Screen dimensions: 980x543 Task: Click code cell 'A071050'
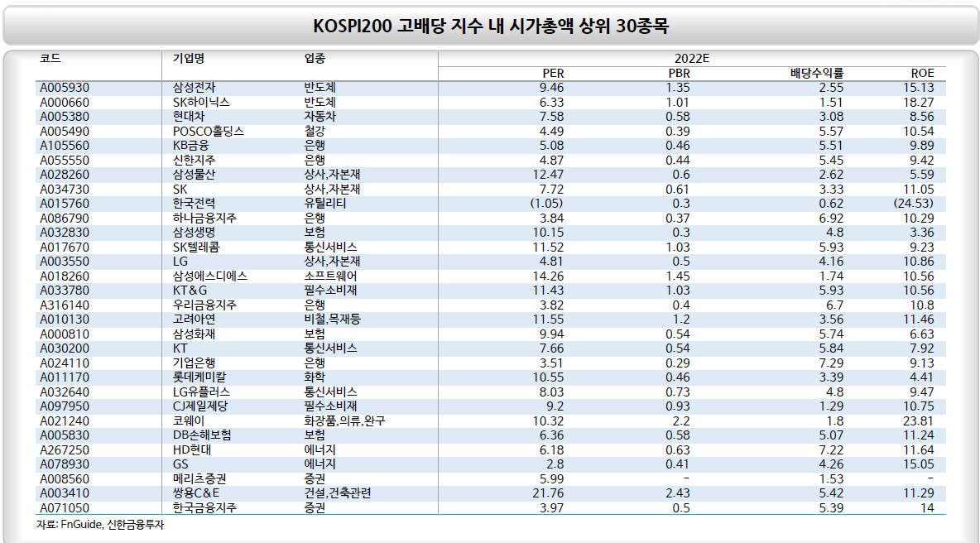[65, 508]
